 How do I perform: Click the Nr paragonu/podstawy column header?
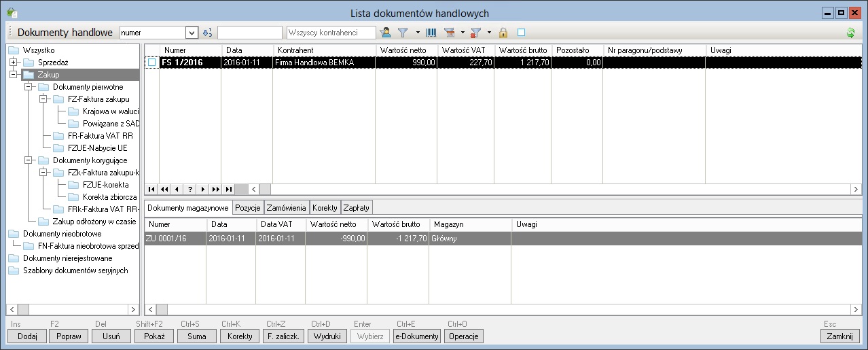tap(654, 50)
